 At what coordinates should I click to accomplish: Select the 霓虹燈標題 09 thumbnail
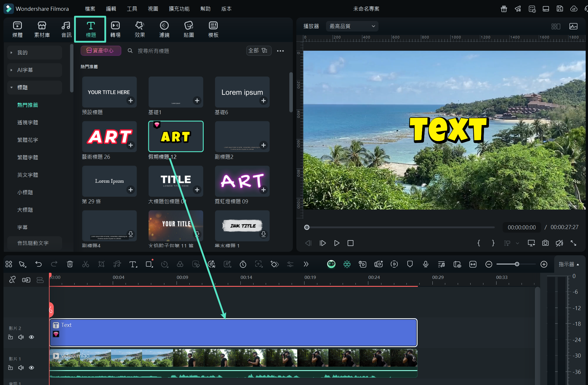point(242,181)
